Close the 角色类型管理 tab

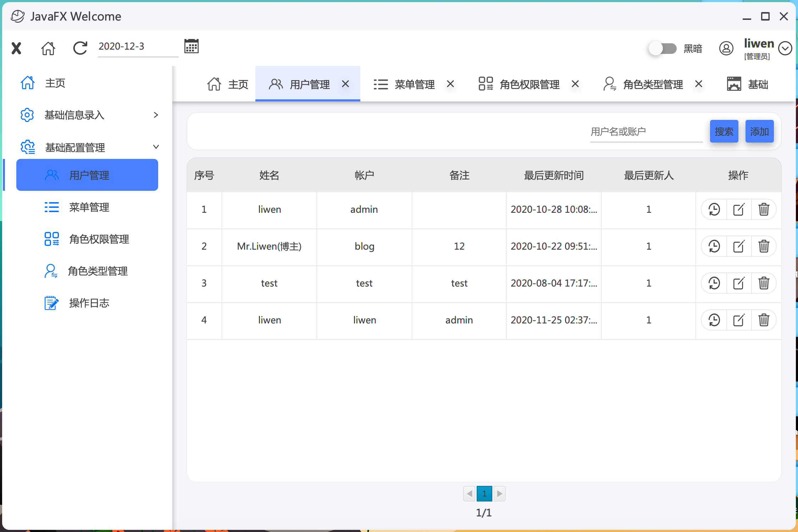point(698,84)
